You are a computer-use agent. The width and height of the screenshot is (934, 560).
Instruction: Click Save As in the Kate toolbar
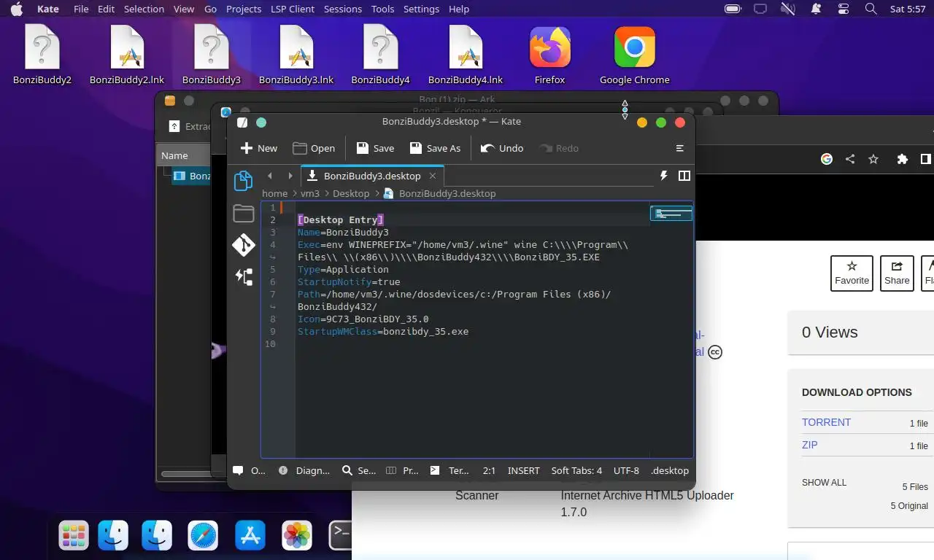click(435, 148)
